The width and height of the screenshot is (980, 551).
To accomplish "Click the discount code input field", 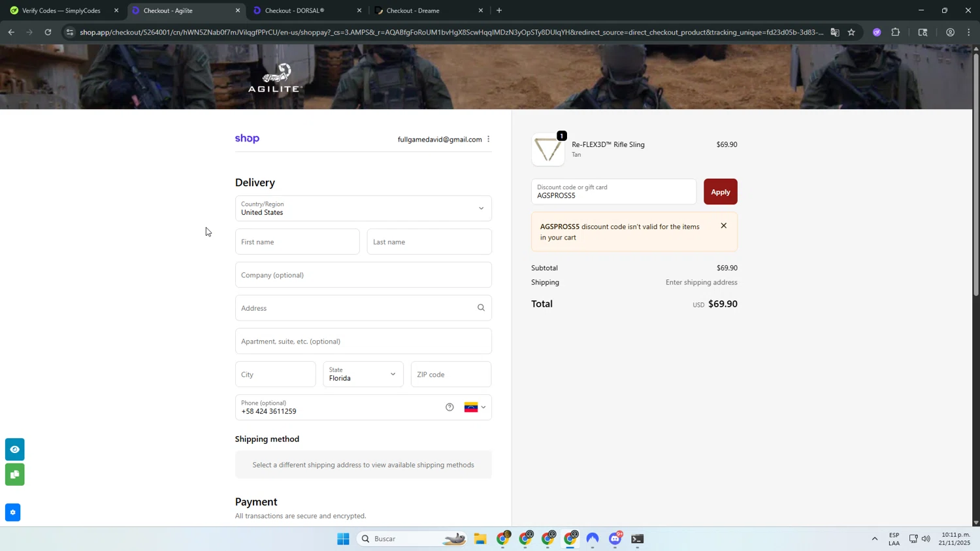I will 613,192.
